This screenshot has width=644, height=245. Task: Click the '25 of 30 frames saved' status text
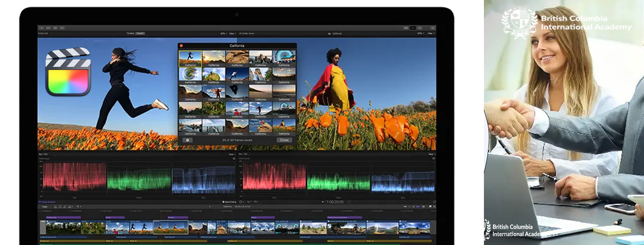[x=237, y=140]
